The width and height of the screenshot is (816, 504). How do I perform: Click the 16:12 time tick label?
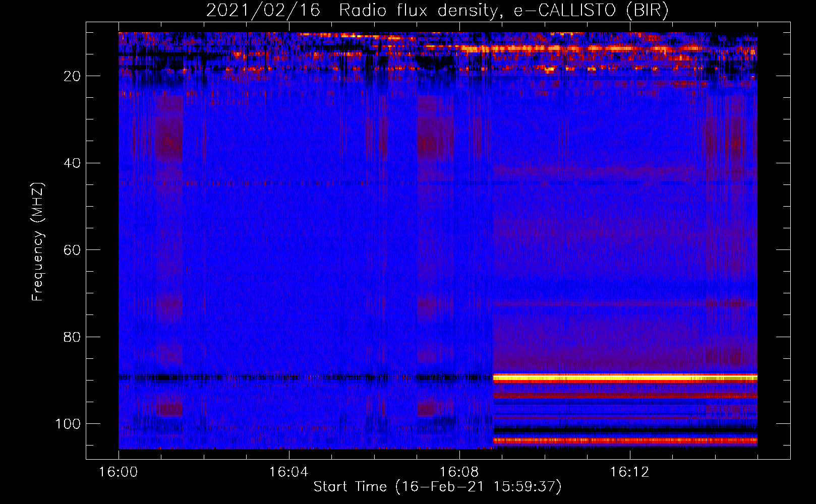(x=629, y=472)
